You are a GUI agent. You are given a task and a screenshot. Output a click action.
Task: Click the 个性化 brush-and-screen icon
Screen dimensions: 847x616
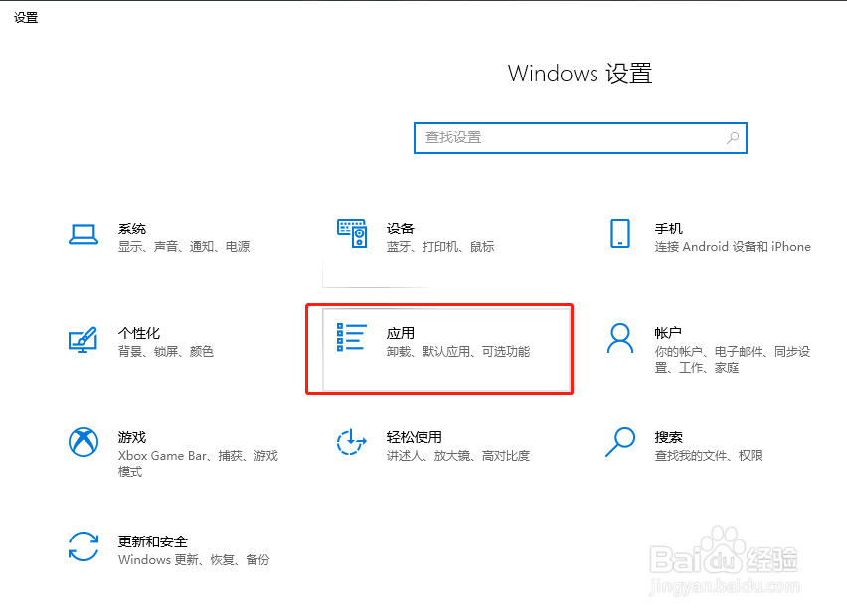84,340
